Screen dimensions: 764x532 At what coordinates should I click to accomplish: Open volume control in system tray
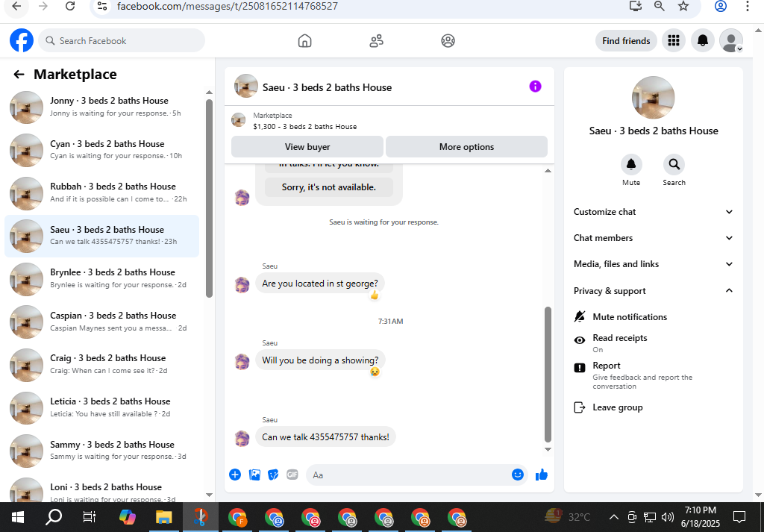coord(668,517)
